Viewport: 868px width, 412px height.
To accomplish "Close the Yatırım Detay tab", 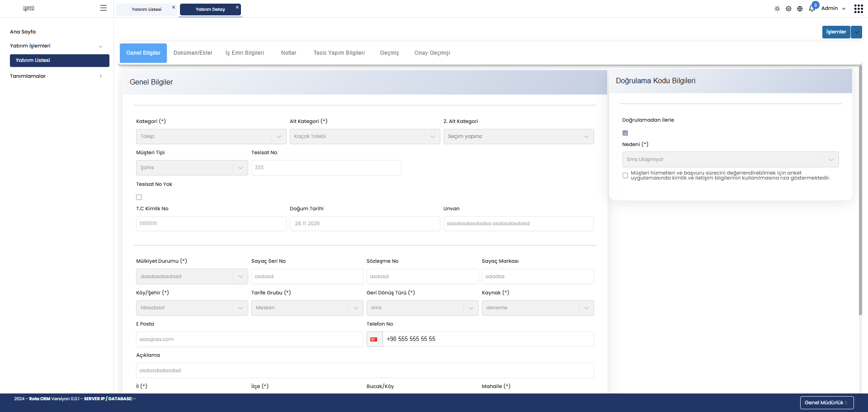I will tap(237, 7).
